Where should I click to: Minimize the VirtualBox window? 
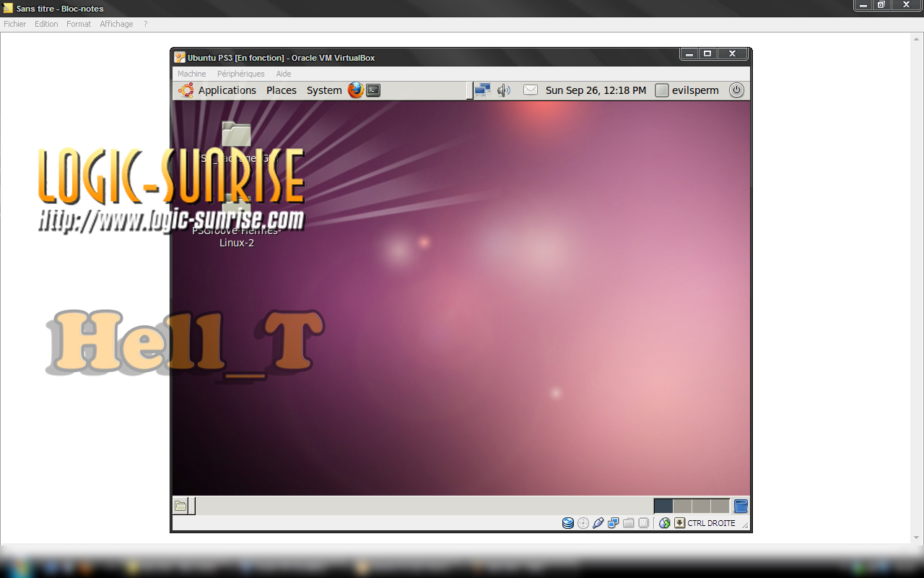pos(689,53)
